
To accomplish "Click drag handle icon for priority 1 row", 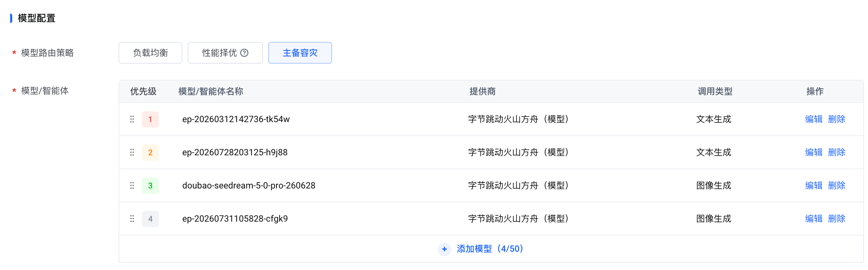I will click(132, 119).
